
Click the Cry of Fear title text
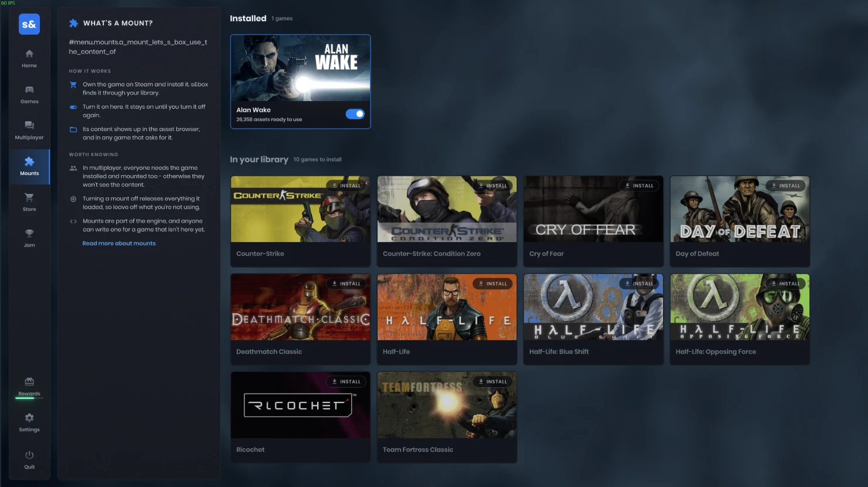[x=546, y=254]
